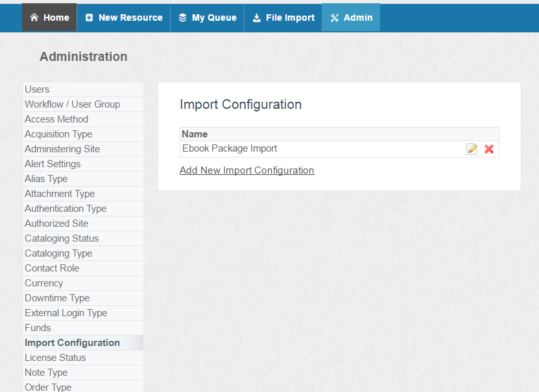
Task: Click the Import Configuration panel heading
Action: click(241, 104)
